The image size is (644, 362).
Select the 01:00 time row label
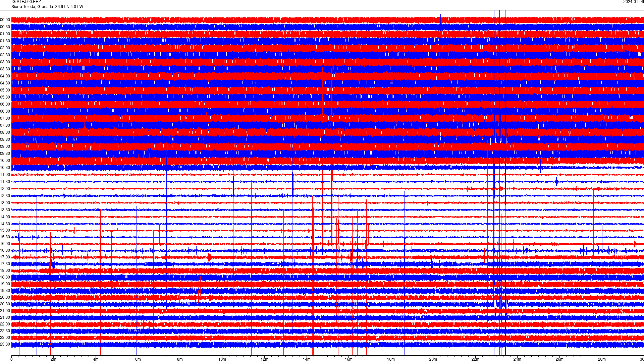(5, 34)
